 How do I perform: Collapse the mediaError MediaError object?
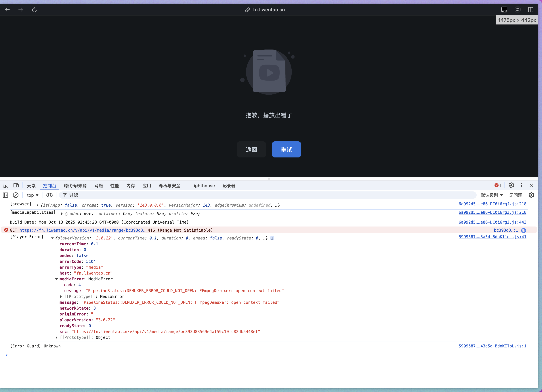point(57,279)
